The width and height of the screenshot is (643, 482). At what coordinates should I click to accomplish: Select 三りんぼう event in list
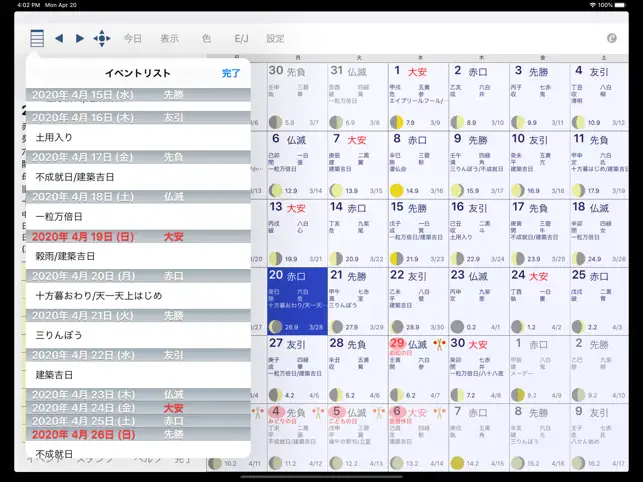pyautogui.click(x=138, y=335)
